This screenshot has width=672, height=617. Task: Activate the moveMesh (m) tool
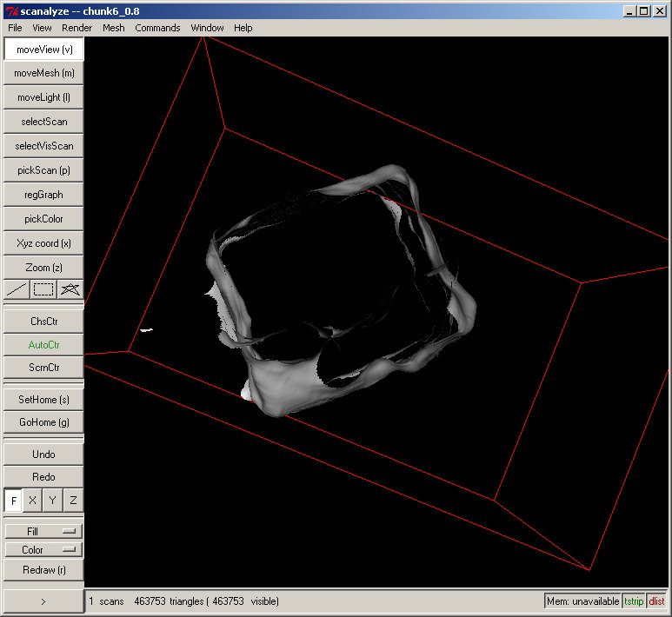(x=43, y=74)
